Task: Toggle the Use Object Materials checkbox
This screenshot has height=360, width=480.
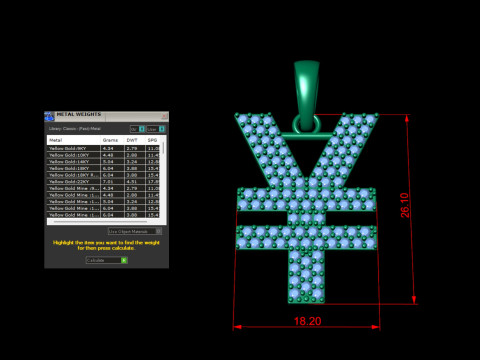Action: point(159,231)
